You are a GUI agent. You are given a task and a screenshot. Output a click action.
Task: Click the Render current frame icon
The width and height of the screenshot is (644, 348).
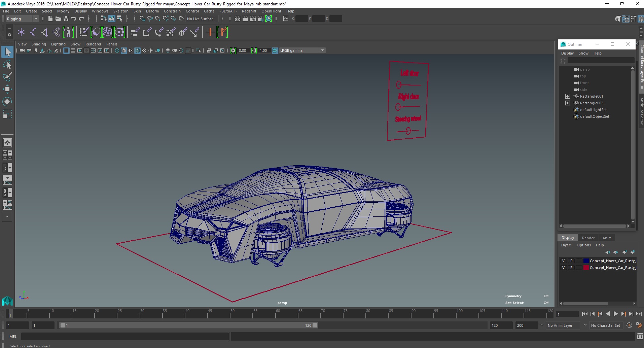pos(245,19)
